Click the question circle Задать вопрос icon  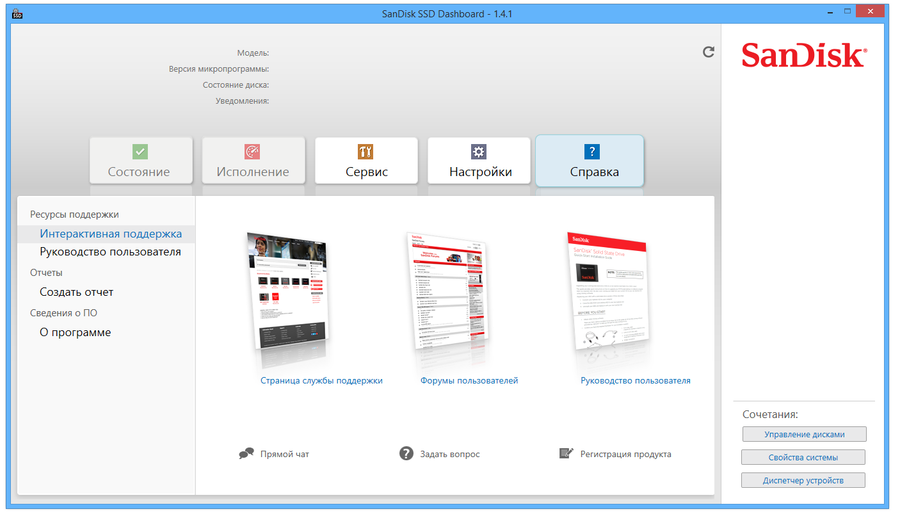tap(406, 453)
